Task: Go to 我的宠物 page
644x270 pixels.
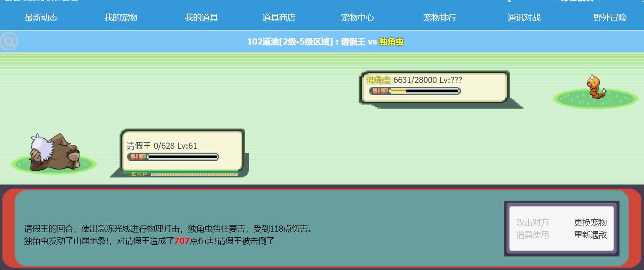Action: tap(121, 17)
